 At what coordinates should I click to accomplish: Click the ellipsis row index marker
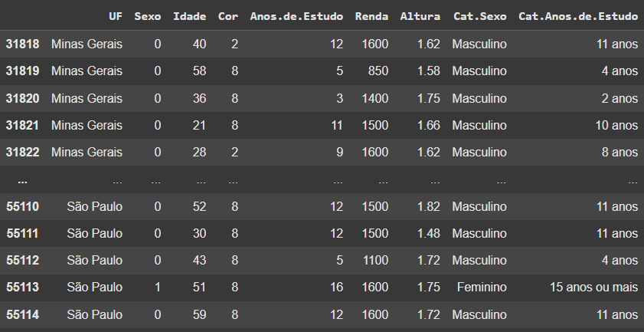22,181
